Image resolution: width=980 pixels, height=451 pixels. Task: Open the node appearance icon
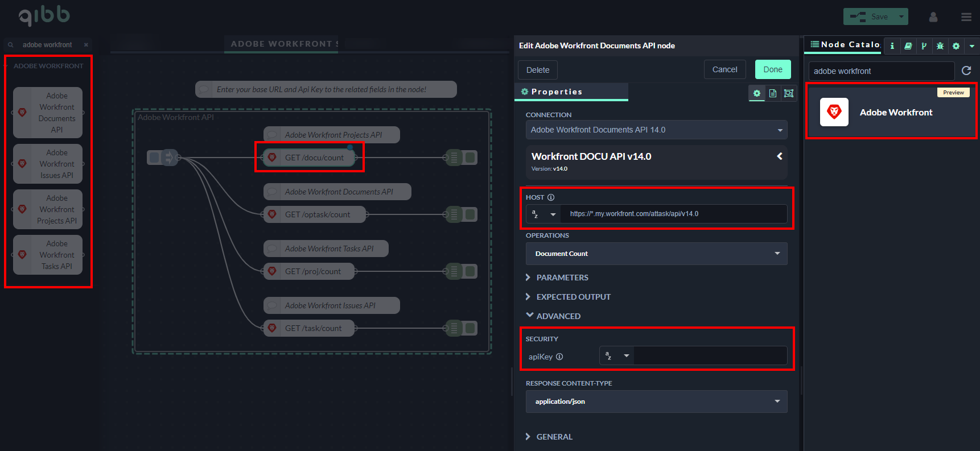pyautogui.click(x=789, y=93)
